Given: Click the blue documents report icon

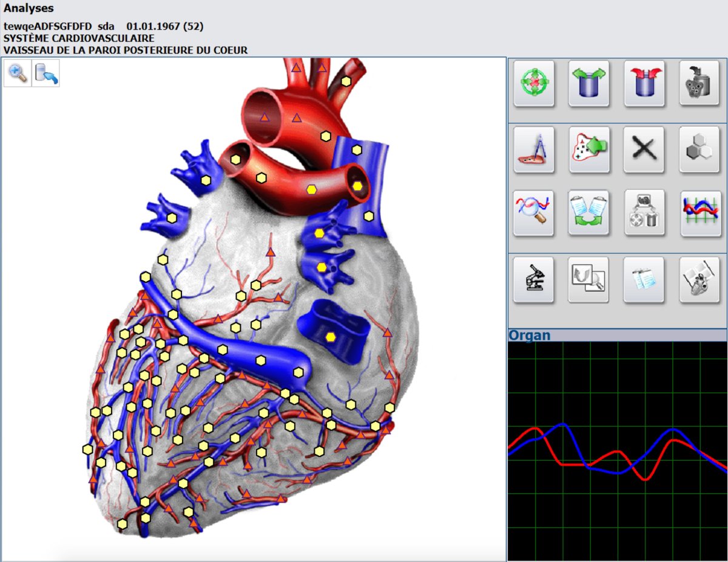Looking at the screenshot, I should pos(644,280).
